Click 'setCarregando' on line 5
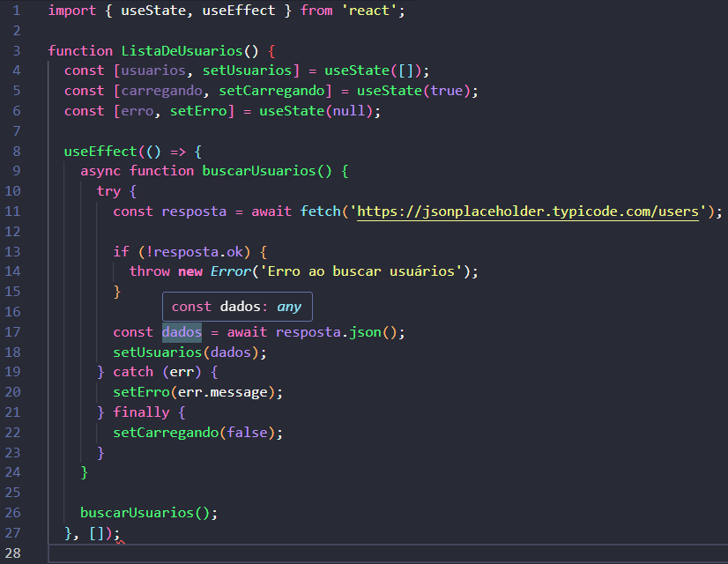Image resolution: width=728 pixels, height=564 pixels. coord(271,91)
